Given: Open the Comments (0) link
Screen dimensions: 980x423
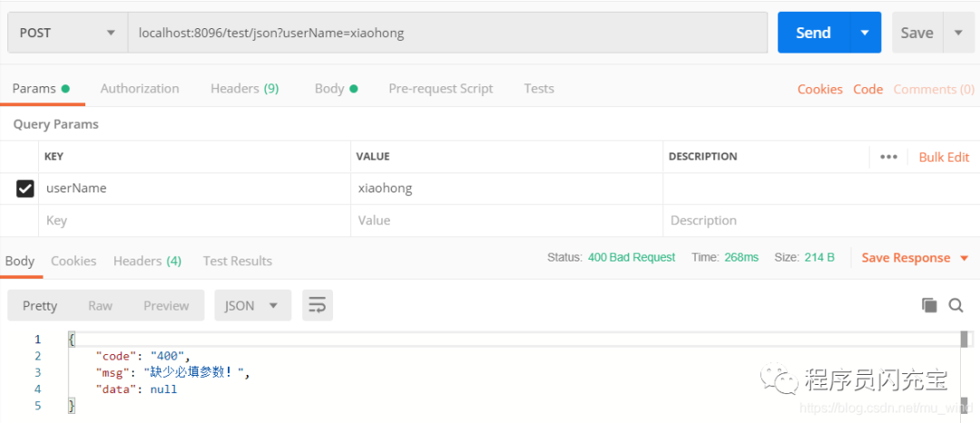Looking at the screenshot, I should click(934, 89).
